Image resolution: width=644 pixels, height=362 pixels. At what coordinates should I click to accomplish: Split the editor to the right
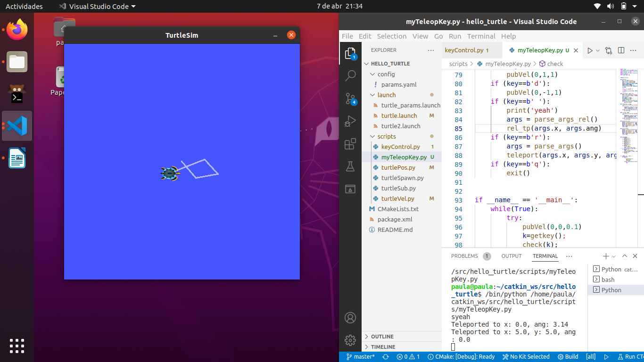tap(621, 50)
